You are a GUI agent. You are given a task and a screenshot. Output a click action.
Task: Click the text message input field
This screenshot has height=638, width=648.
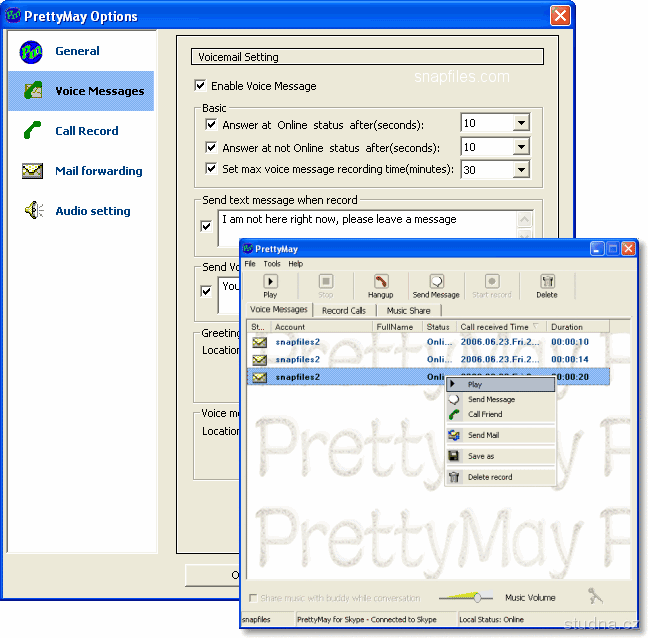coord(367,228)
